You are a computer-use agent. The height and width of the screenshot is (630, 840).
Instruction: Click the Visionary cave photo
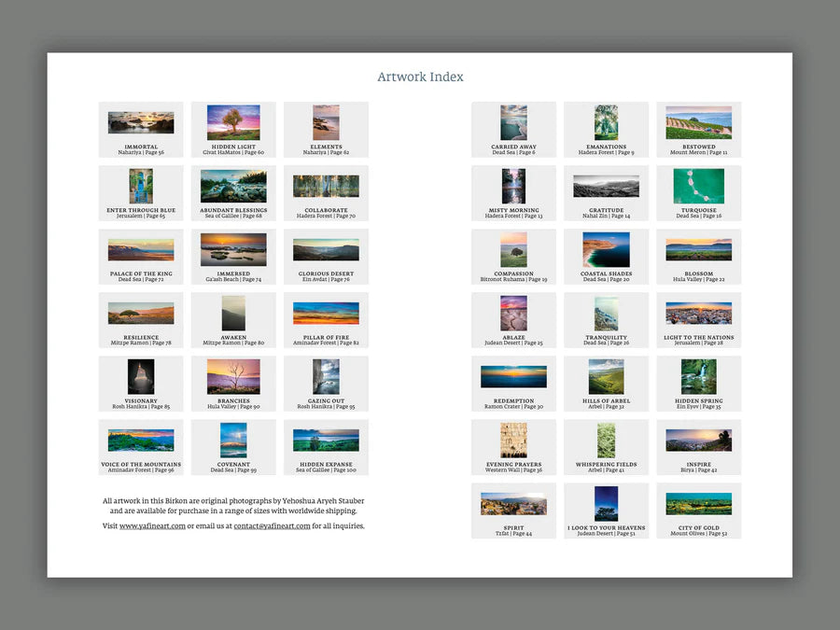tap(141, 376)
